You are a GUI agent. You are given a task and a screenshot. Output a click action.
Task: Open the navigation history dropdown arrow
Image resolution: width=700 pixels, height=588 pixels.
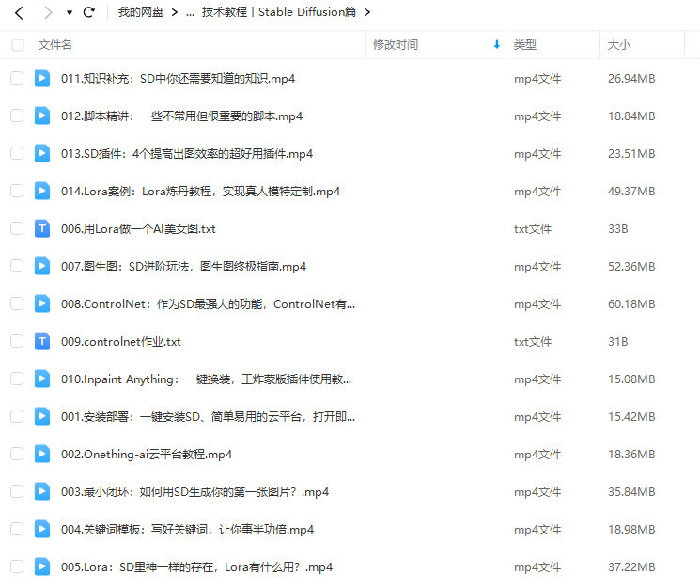[x=70, y=13]
